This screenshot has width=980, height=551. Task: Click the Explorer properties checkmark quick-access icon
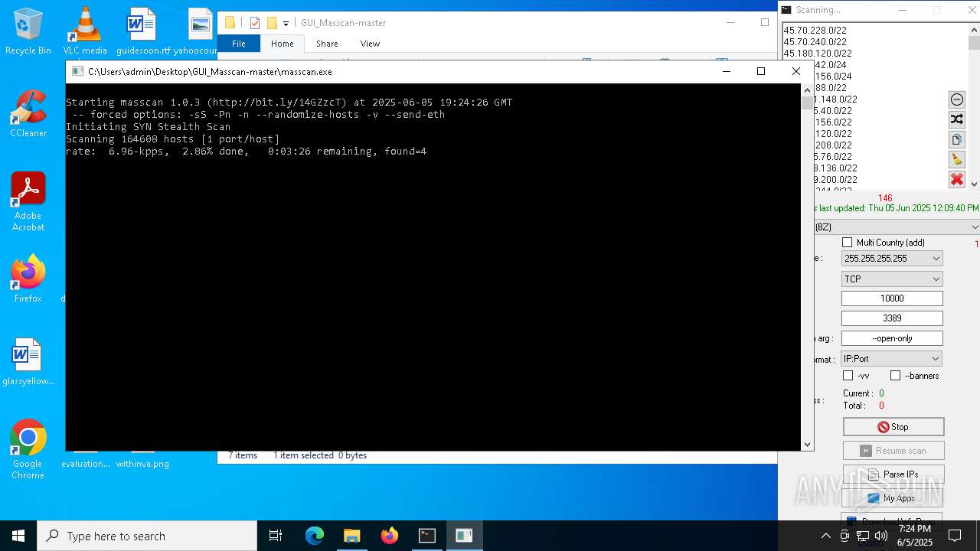tap(255, 23)
